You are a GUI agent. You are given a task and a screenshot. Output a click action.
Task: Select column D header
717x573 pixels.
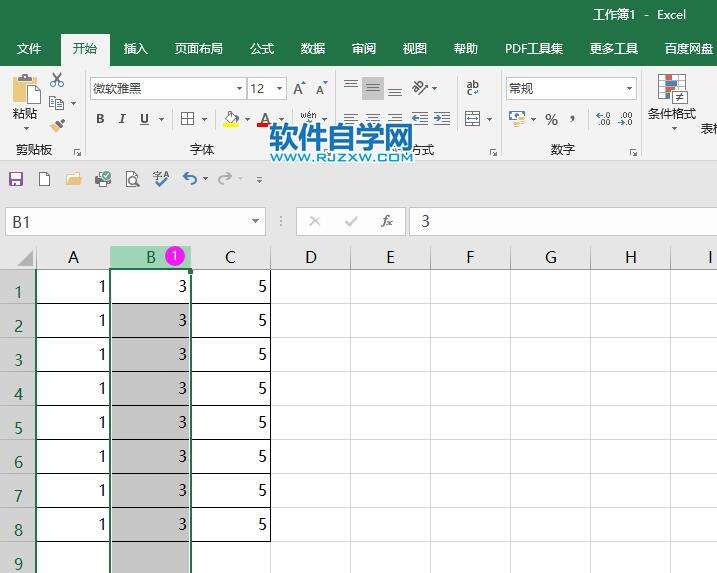click(310, 257)
